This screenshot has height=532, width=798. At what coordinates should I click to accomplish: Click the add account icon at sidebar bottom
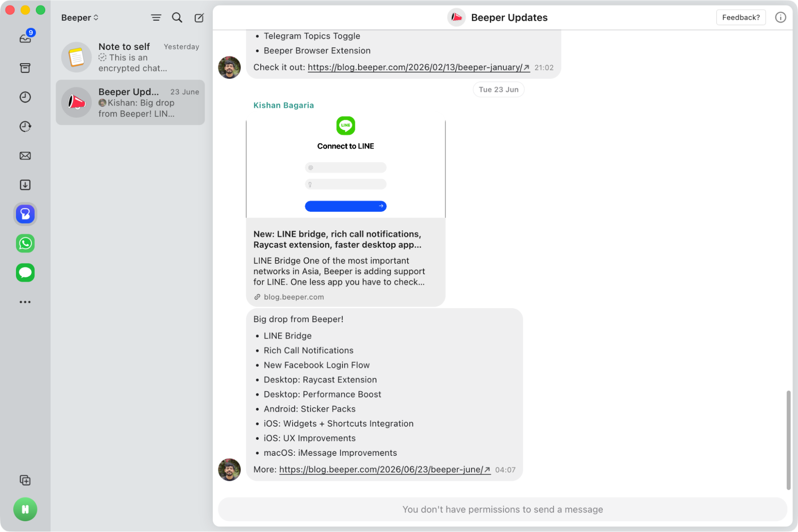[x=25, y=480]
